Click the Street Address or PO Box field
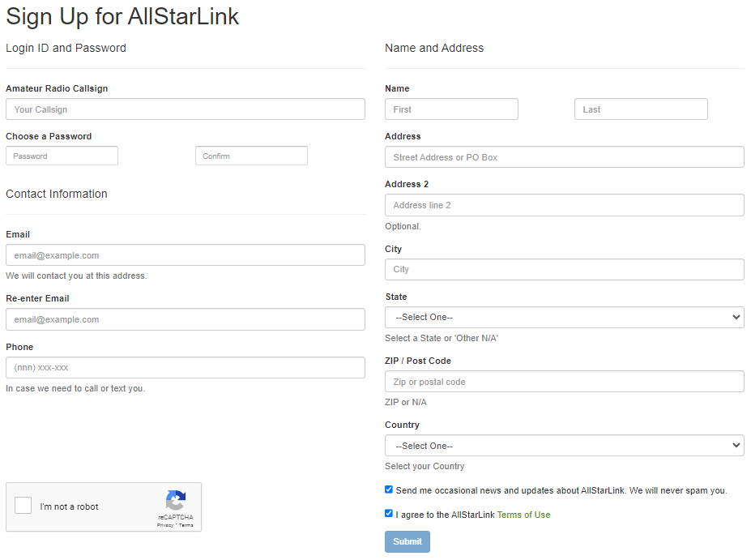The width and height of the screenshot is (751, 560). (x=564, y=156)
